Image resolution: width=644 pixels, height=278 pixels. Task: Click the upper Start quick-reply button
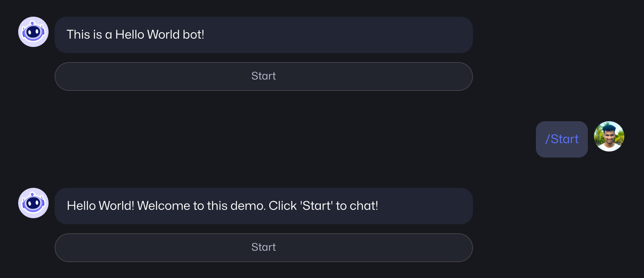(x=264, y=76)
